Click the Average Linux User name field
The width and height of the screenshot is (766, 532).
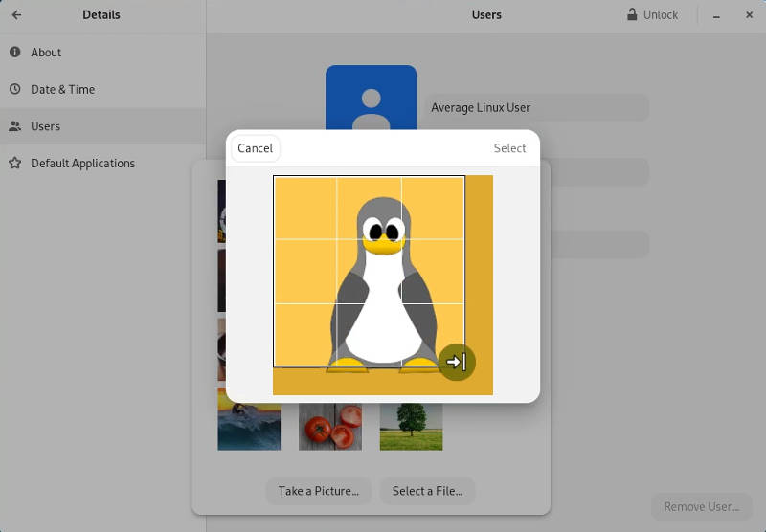pyautogui.click(x=537, y=107)
